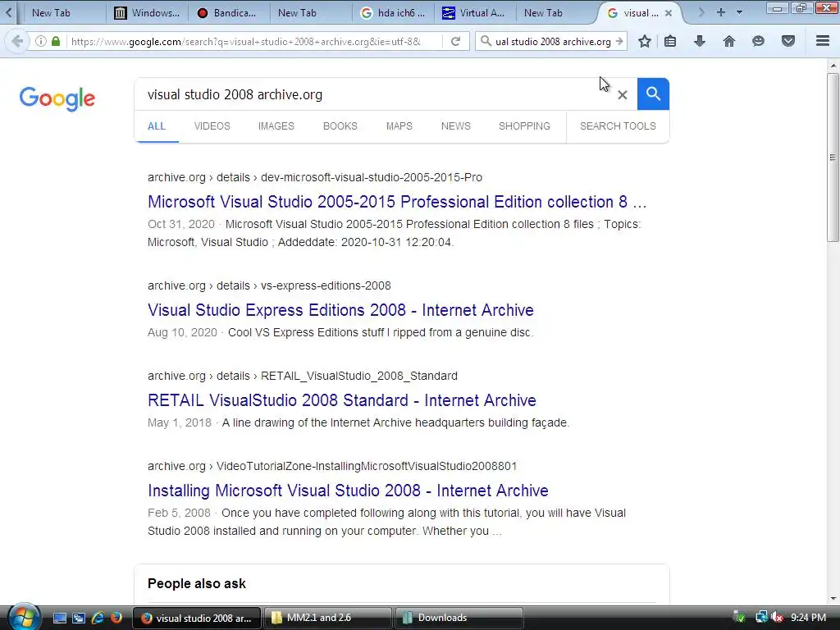The height and width of the screenshot is (630, 840).
Task: Switch to the Virtual A... tab
Action: (x=474, y=13)
